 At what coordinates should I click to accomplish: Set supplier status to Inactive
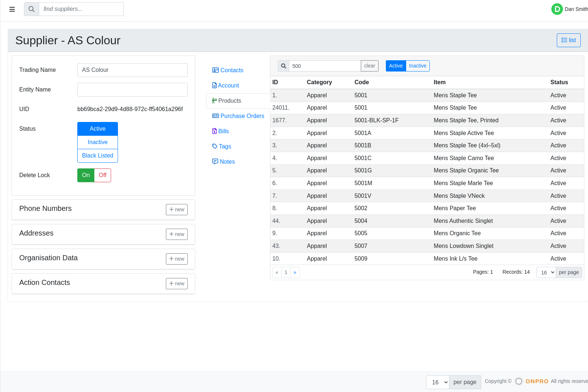pyautogui.click(x=98, y=142)
